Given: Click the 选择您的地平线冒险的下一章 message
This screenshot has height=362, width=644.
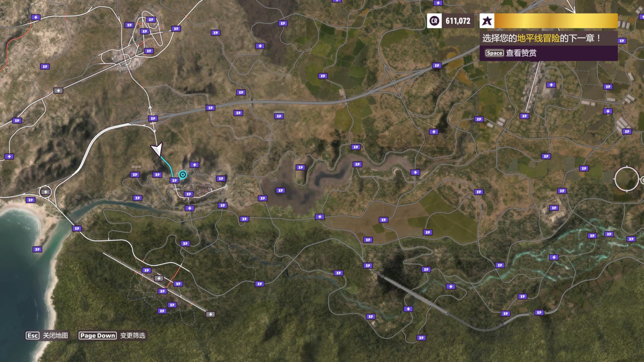Looking at the screenshot, I should (541, 38).
